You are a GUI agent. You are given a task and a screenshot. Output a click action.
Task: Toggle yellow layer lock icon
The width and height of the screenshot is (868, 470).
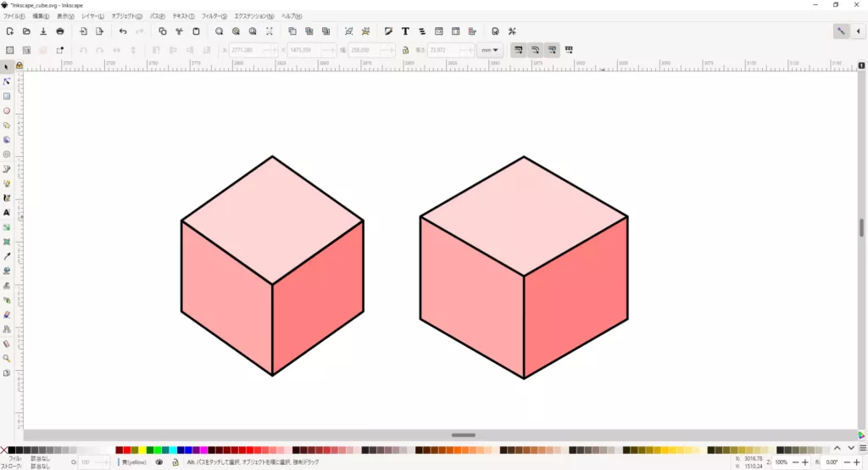pyautogui.click(x=175, y=462)
